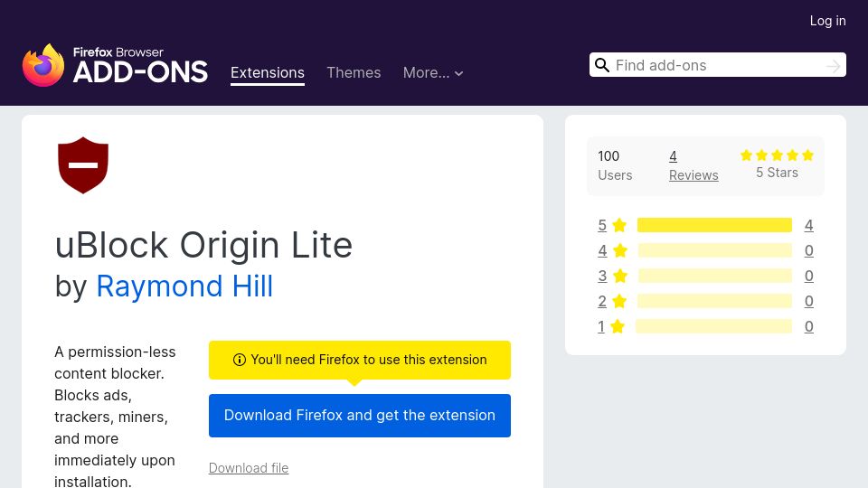Open the author page of Raymond Hill
The height and width of the screenshot is (488, 868).
click(x=184, y=286)
